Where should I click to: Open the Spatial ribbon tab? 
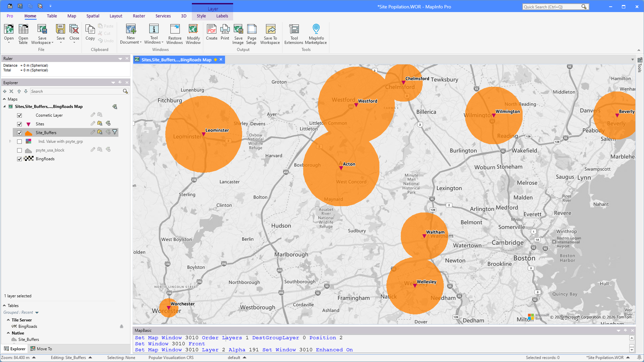(93, 16)
